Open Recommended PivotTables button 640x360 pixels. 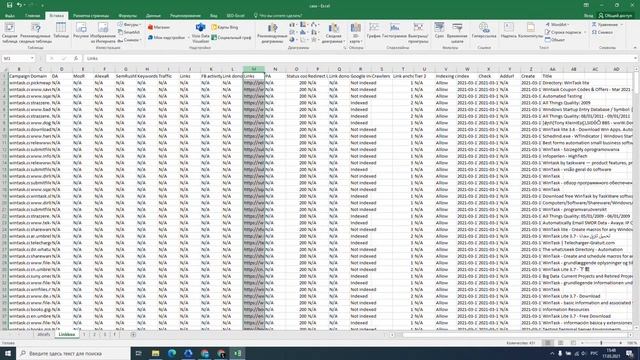36,33
